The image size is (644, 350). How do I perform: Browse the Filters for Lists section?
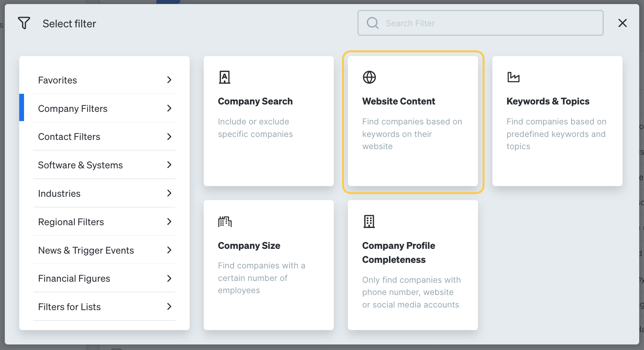point(104,306)
